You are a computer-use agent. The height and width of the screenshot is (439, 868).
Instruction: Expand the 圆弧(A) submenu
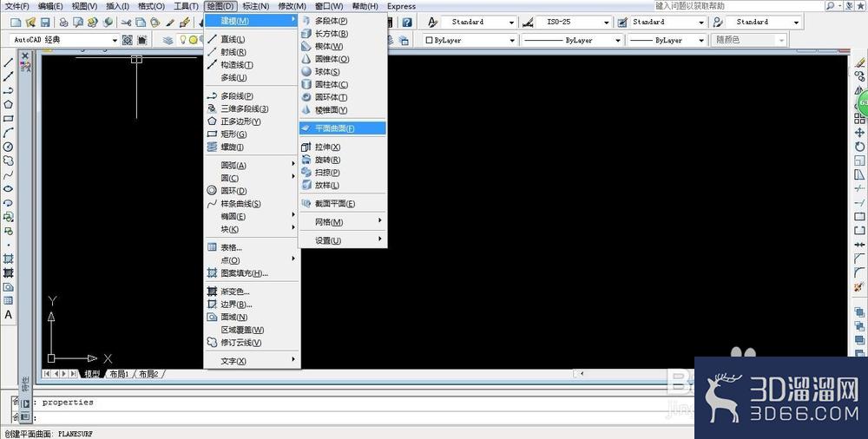[x=252, y=165]
